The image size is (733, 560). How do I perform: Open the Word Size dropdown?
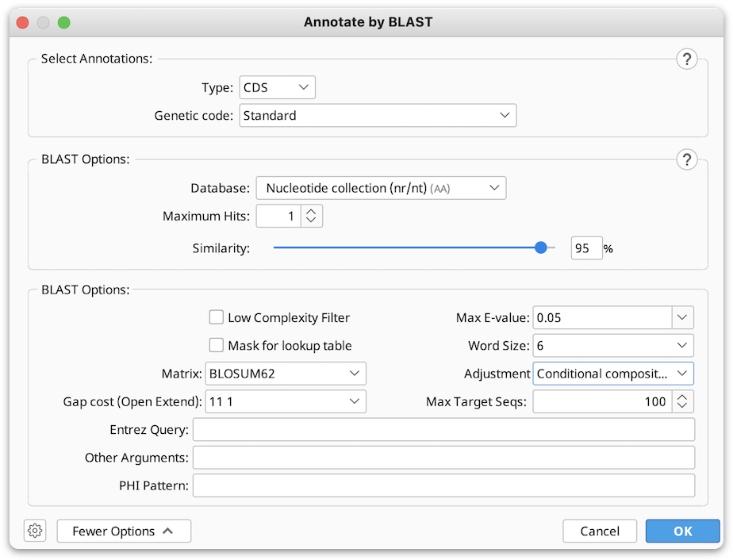pyautogui.click(x=613, y=346)
